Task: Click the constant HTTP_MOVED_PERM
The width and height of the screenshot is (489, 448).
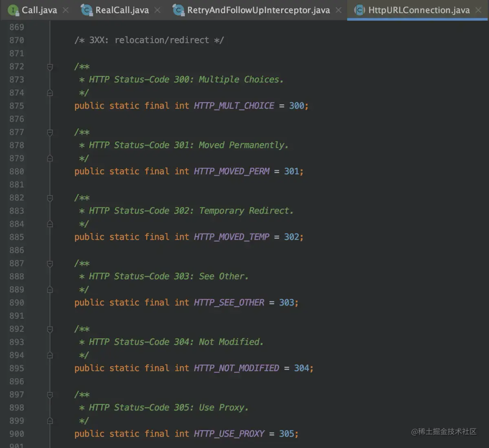Action: click(x=231, y=171)
